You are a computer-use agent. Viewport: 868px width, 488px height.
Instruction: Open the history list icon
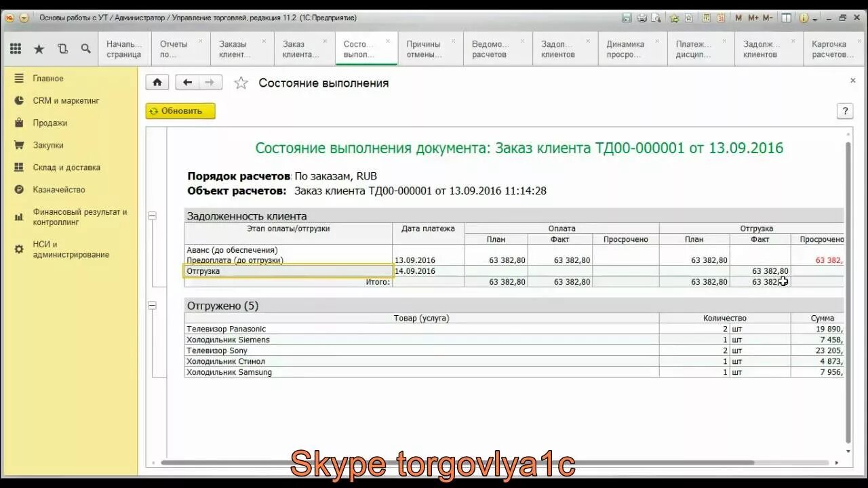pos(62,49)
